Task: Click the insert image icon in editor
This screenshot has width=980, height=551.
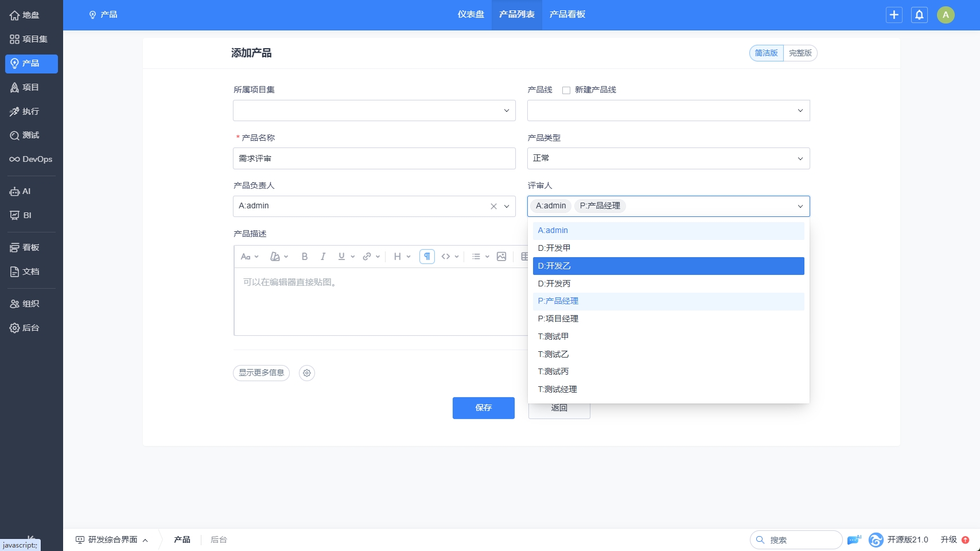Action: pyautogui.click(x=501, y=257)
